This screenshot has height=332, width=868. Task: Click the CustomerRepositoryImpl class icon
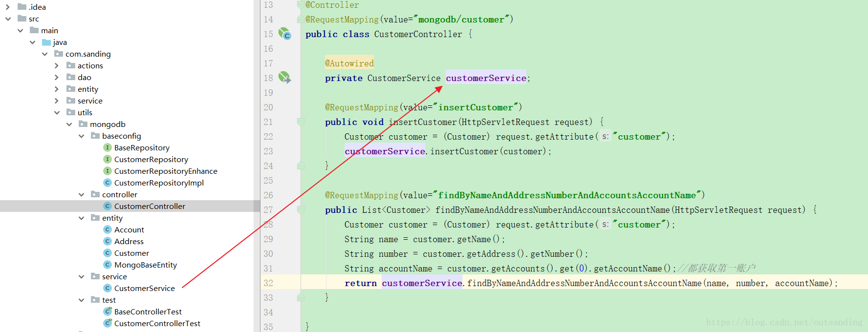tap(108, 183)
